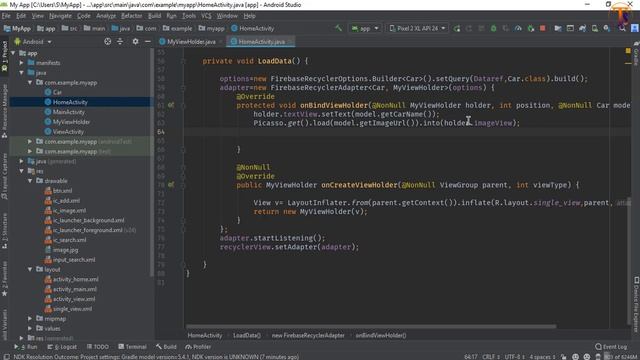The height and width of the screenshot is (360, 640).
Task: Open the Pixel 2 XL API 24 device dropdown
Action: (x=417, y=29)
